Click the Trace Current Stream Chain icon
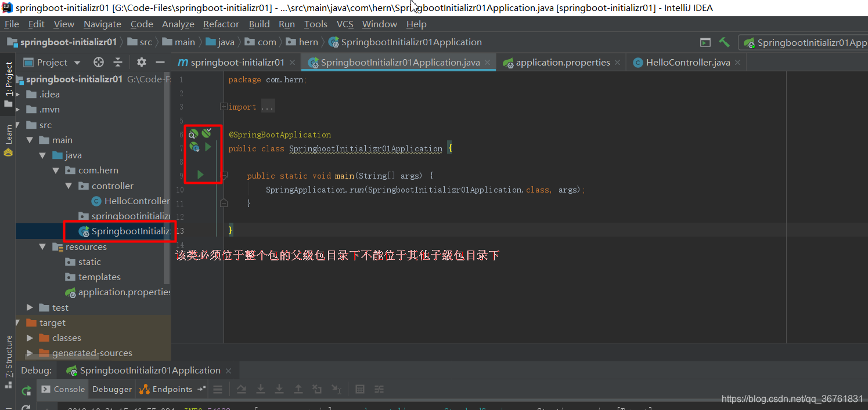 tap(379, 389)
